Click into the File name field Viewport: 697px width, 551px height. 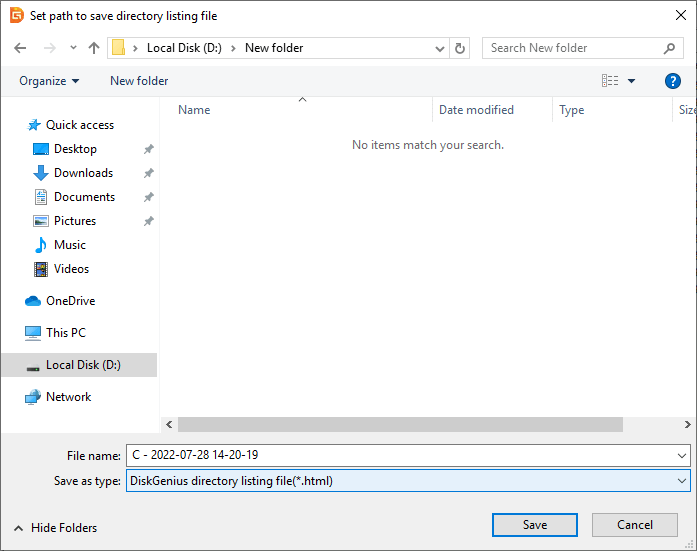click(x=400, y=456)
